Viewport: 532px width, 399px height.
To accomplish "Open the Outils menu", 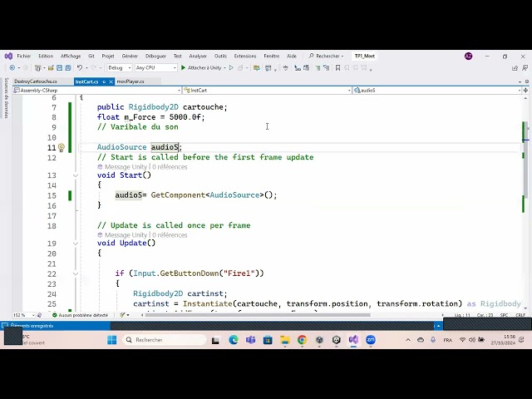I will (220, 56).
